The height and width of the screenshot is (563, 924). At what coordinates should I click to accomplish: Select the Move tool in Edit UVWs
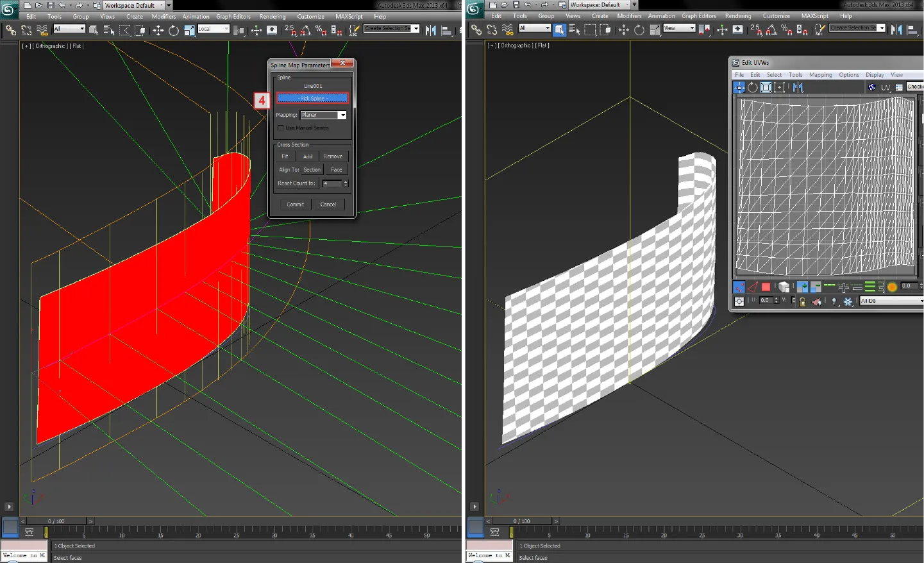pyautogui.click(x=738, y=87)
